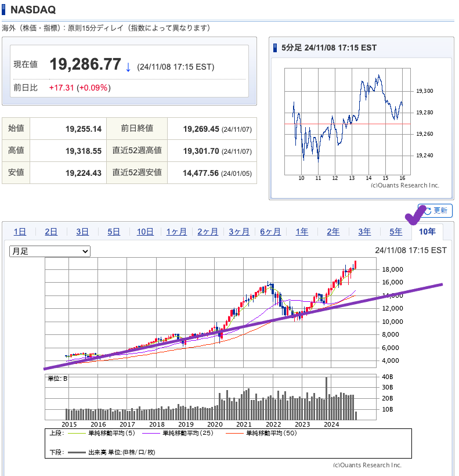Click the blue down arrow next to price

[x=128, y=67]
